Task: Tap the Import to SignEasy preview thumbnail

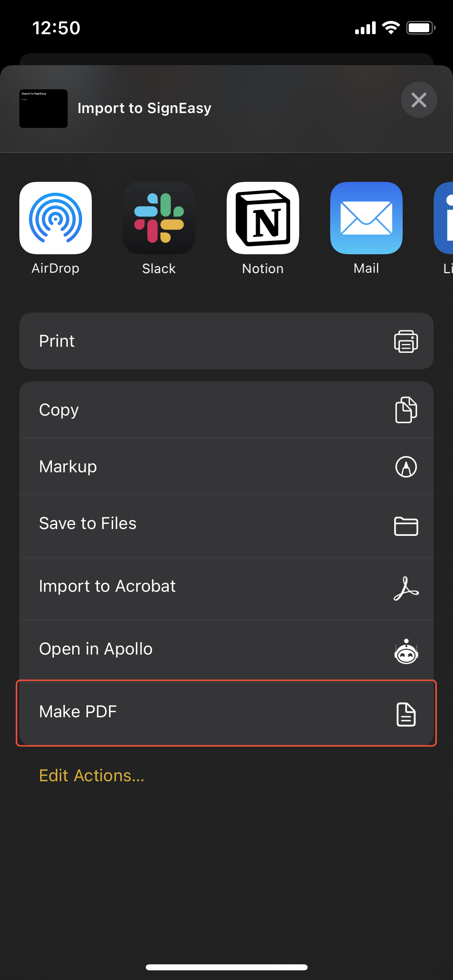Action: point(43,109)
